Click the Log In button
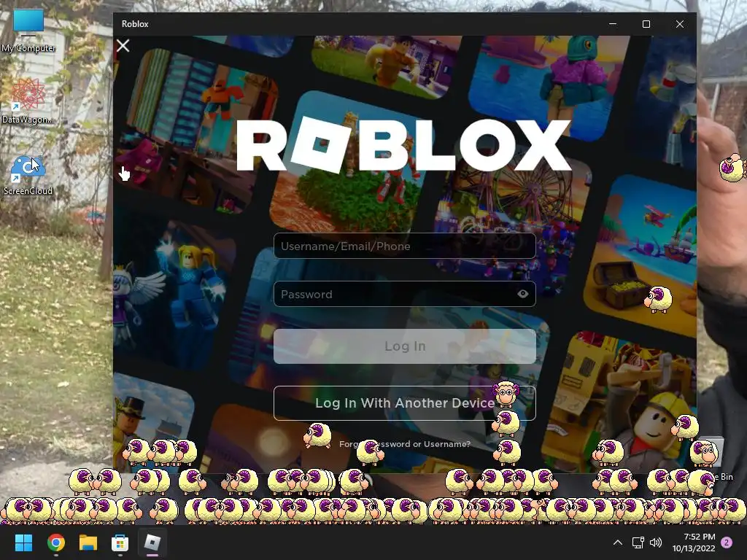The image size is (747, 560). click(x=404, y=346)
